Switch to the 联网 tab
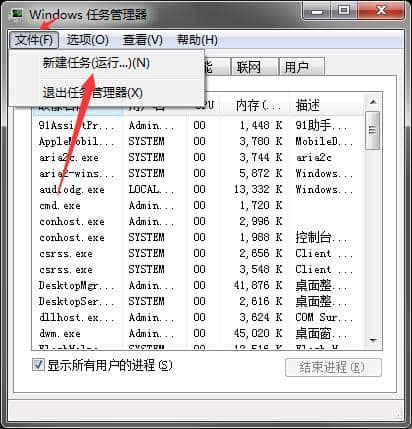 coord(255,67)
